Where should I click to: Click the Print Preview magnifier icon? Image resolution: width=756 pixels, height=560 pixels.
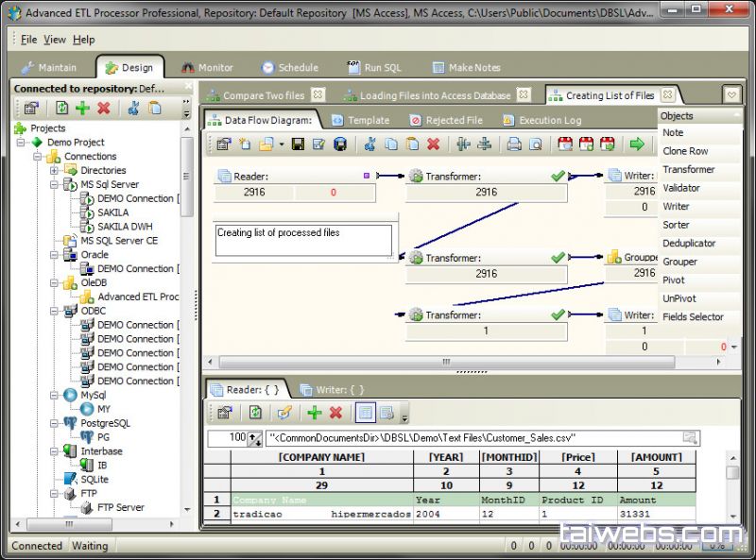coord(535,144)
